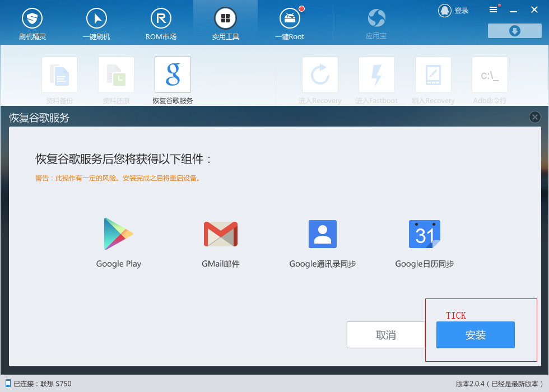Click the 安装 install button
Image resolution: width=549 pixels, height=392 pixels.
tap(476, 335)
